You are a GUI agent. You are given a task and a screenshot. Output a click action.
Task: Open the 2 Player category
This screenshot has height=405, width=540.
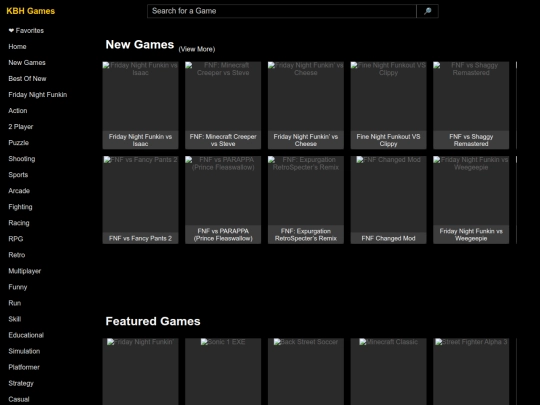[21, 127]
